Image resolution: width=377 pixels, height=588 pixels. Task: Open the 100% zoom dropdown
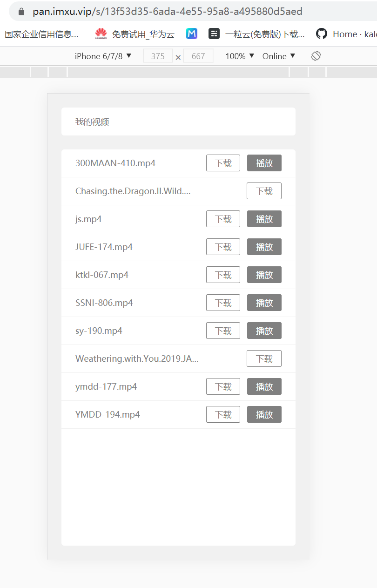(240, 56)
